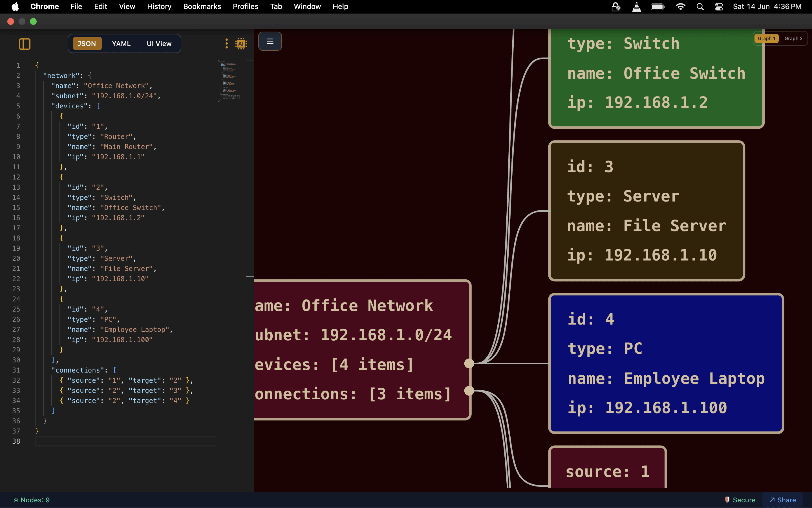Select the File Server node
Viewport: 812px width, 508px height.
[x=646, y=211]
